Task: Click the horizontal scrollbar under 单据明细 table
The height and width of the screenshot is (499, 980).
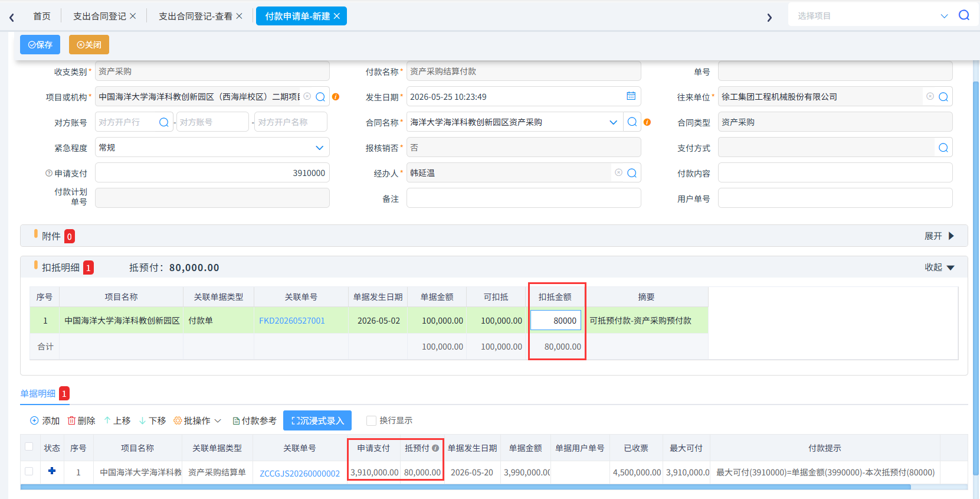Action: pyautogui.click(x=466, y=487)
